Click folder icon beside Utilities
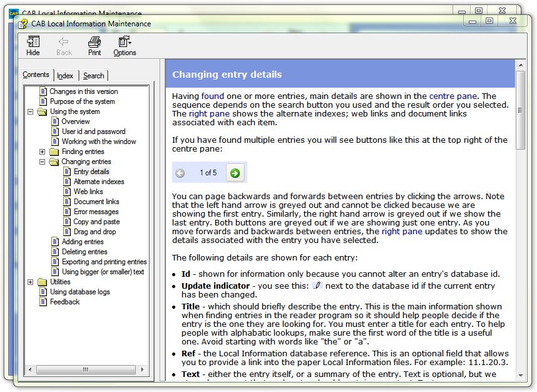Screen dimensions: 537x392 (43, 282)
